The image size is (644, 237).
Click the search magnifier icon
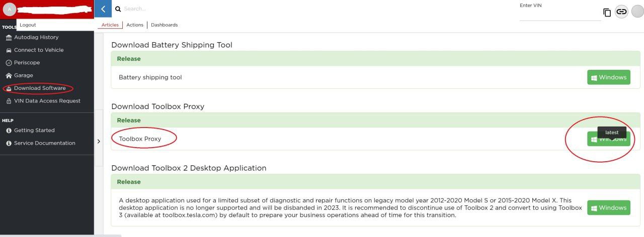point(118,9)
